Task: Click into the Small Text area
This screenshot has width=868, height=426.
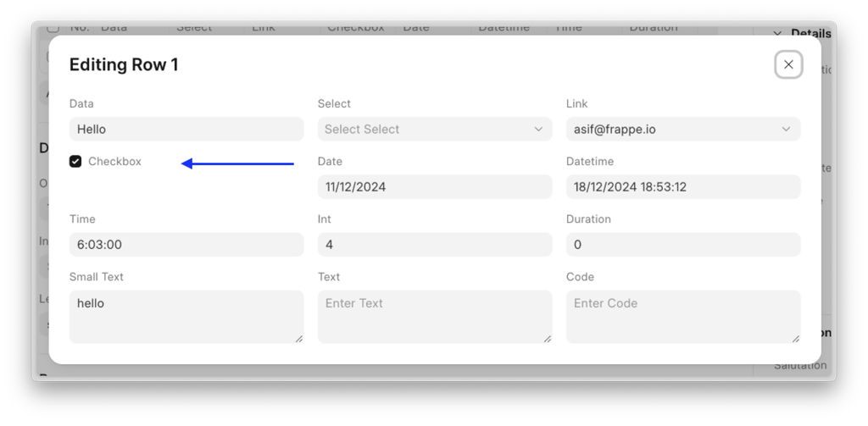Action: 186,316
